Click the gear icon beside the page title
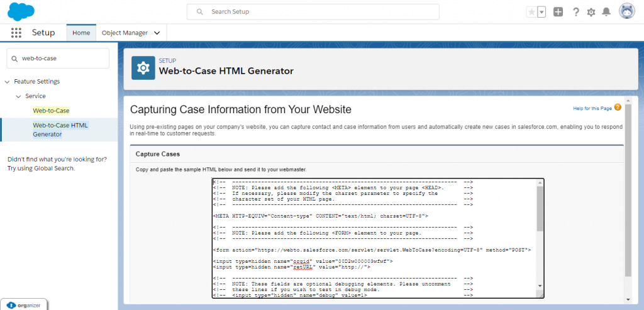644x310 pixels. [x=143, y=68]
